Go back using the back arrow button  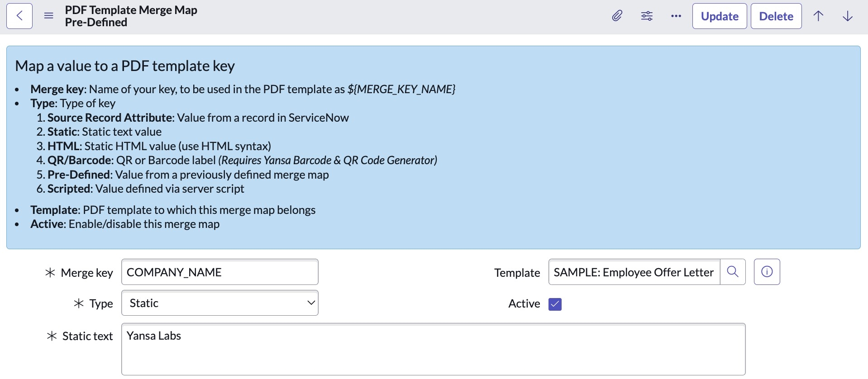[19, 16]
